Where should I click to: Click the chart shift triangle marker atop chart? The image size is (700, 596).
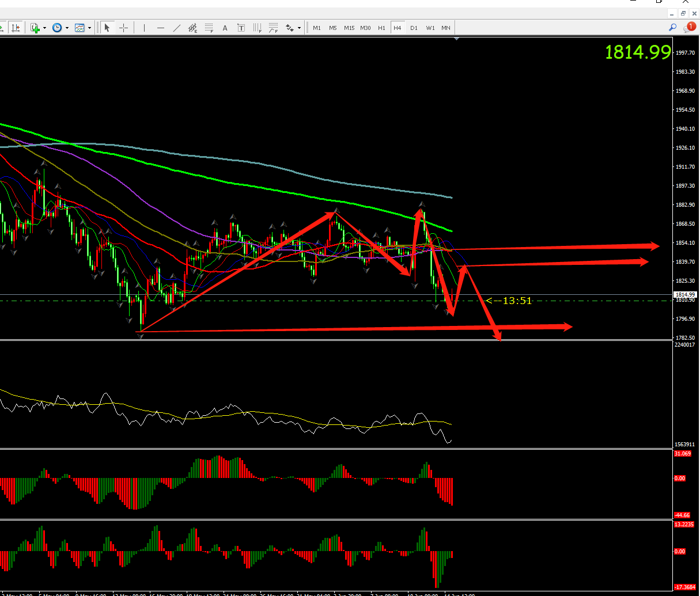(456, 39)
